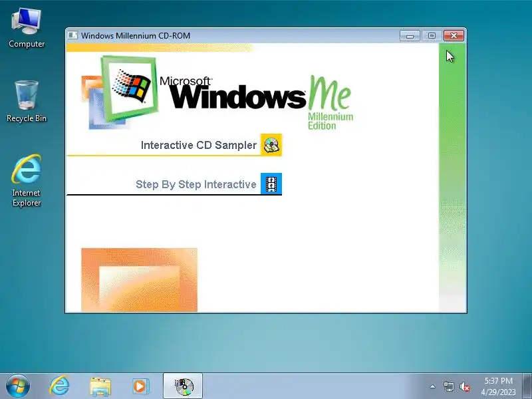532x399 pixels.
Task: Maximize the Windows Millennium CD-ROM window
Action: coord(432,36)
